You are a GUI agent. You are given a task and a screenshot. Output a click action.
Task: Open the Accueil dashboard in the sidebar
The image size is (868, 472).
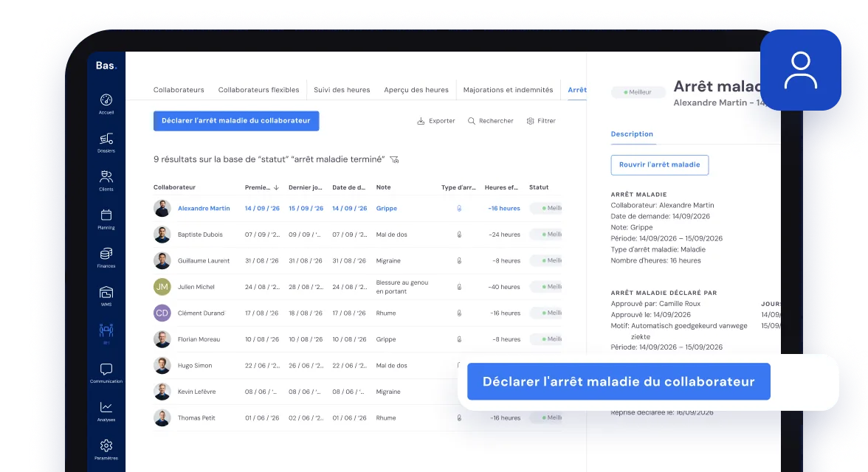tap(106, 103)
